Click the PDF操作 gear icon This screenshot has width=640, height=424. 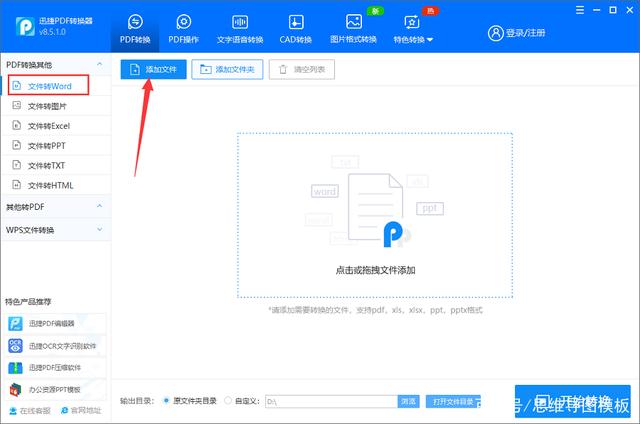184,22
